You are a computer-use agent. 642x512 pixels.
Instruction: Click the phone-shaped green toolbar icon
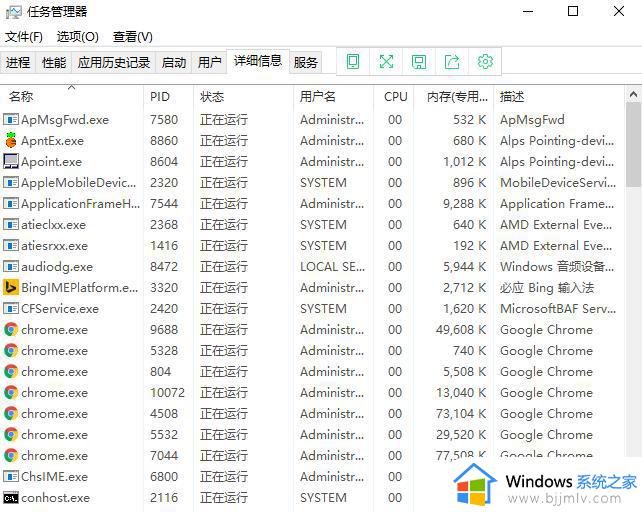coord(353,62)
